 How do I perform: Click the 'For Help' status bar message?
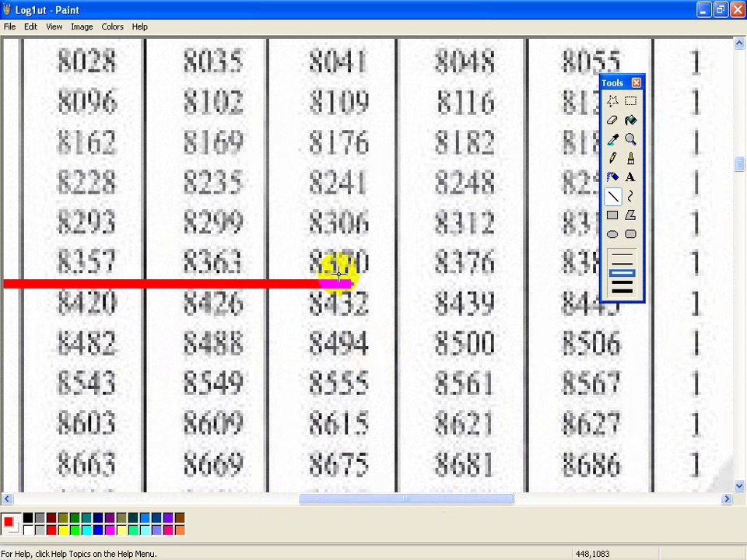79,554
